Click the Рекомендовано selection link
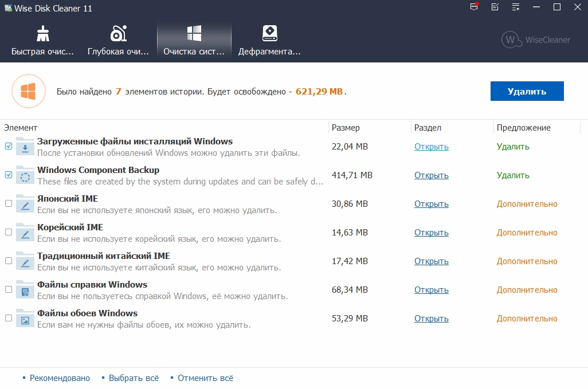 point(60,378)
